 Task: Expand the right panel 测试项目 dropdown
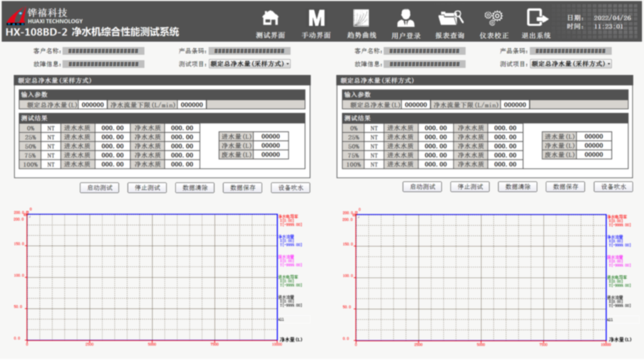click(x=571, y=63)
